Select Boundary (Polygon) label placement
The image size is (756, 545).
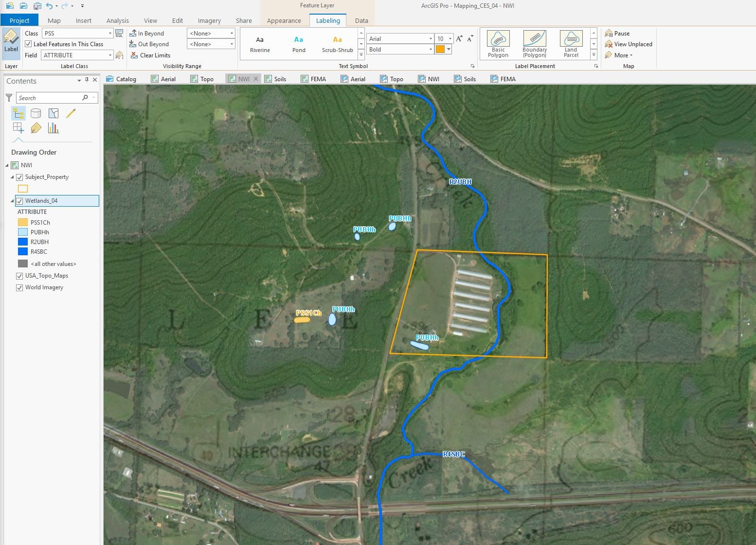coord(535,44)
